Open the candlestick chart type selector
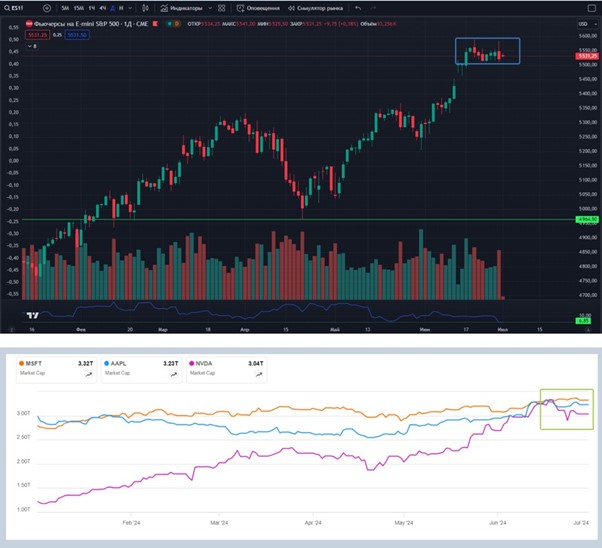This screenshot has height=548, width=602. pos(145,8)
